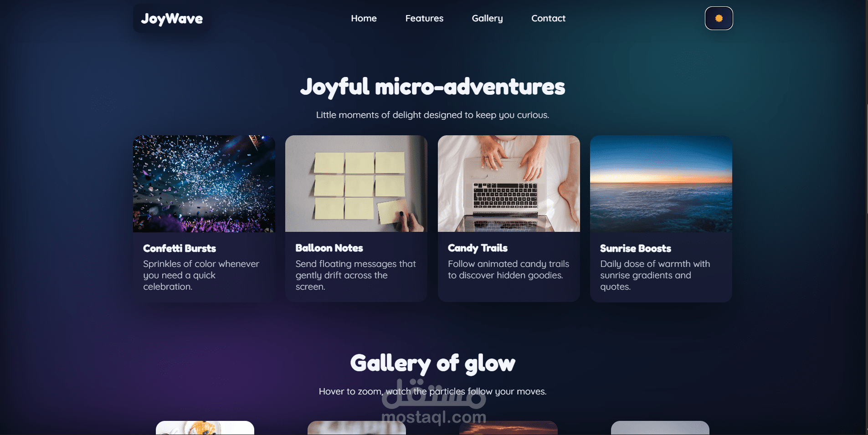Image resolution: width=868 pixels, height=435 pixels.
Task: Open the Gallery nav link
Action: pyautogui.click(x=487, y=18)
